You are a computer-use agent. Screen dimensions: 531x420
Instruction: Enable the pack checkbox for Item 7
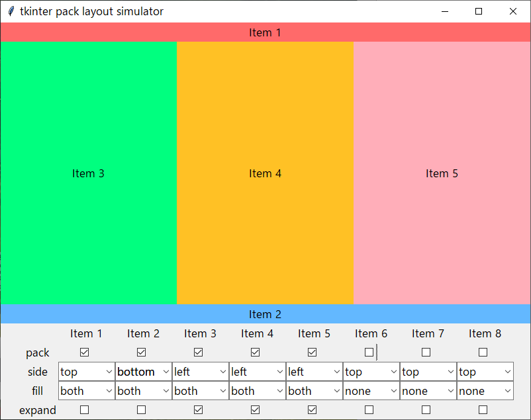click(x=426, y=353)
